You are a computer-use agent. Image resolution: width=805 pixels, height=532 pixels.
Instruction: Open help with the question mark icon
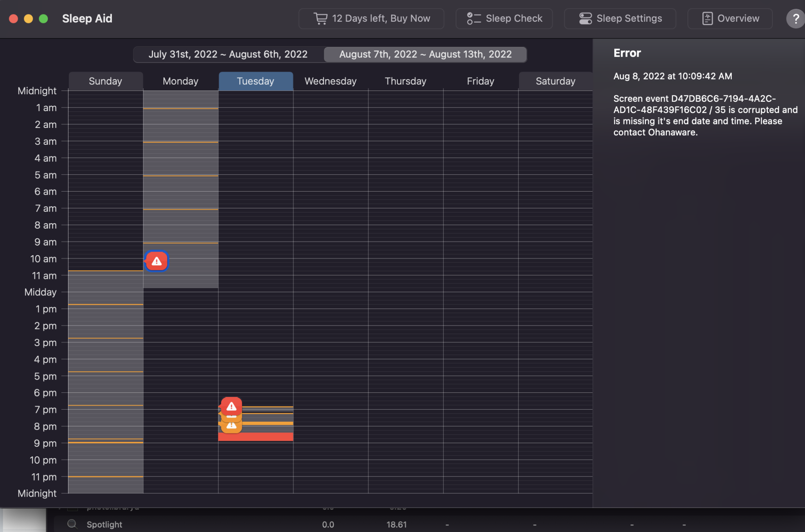pyautogui.click(x=795, y=19)
